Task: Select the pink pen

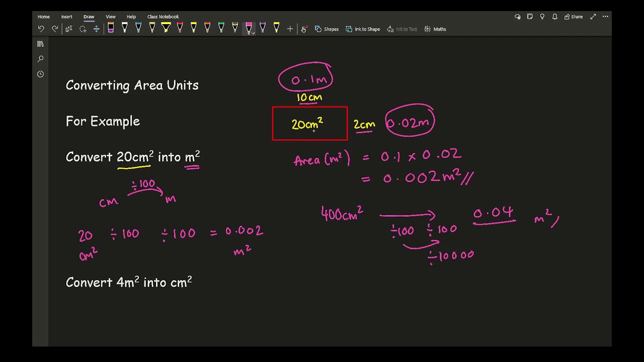Action: (x=248, y=28)
